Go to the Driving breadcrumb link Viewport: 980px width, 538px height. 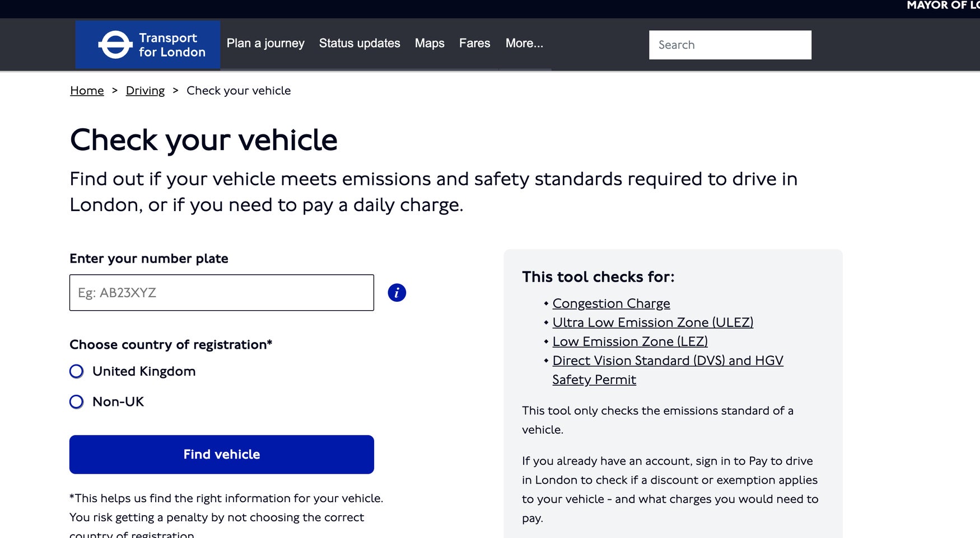pos(145,91)
